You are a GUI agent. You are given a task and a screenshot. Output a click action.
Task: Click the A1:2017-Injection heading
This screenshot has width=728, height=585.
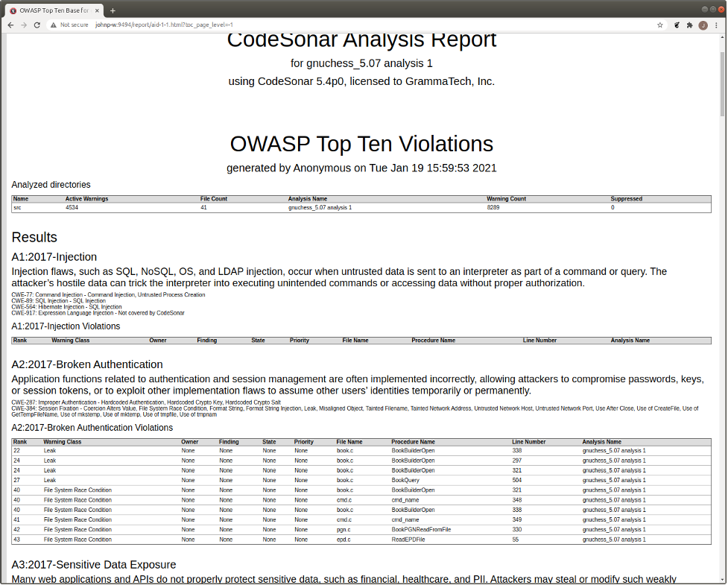[54, 257]
